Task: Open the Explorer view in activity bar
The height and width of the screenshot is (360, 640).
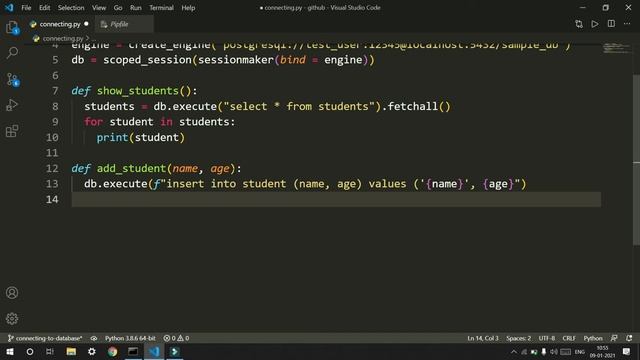Action: click(12, 28)
